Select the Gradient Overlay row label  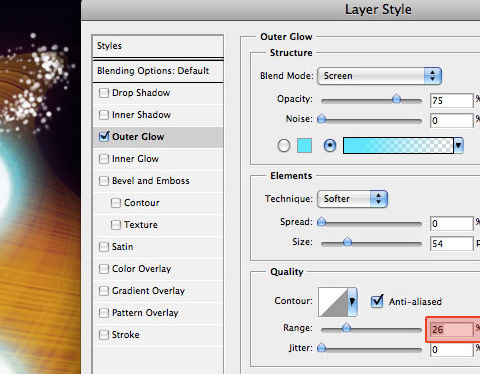click(148, 291)
